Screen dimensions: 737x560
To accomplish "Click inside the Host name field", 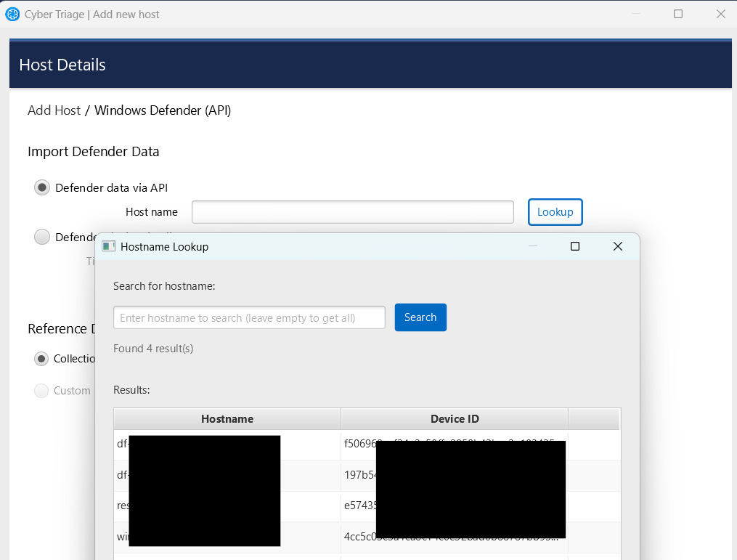I will pyautogui.click(x=352, y=211).
